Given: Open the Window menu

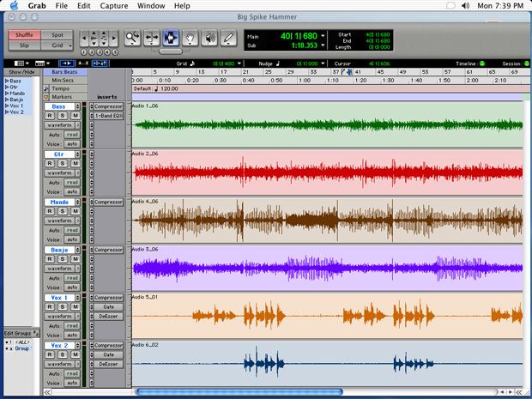Looking at the screenshot, I should coord(151,6).
